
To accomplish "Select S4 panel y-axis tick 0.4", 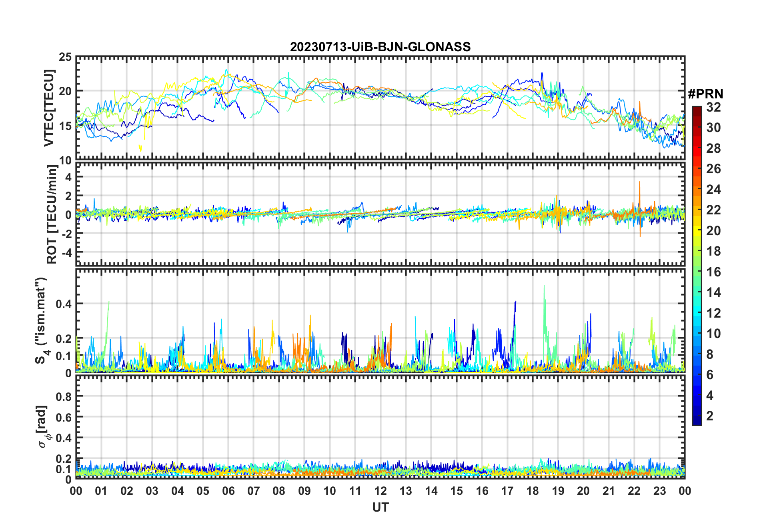I will pyautogui.click(x=64, y=304).
